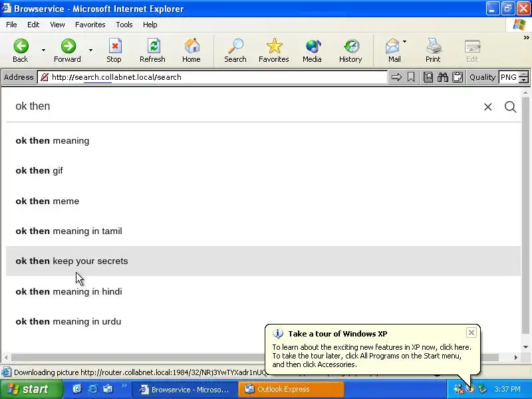532x399 pixels.
Task: Click the vertical scrollbar up arrow
Action: [525, 92]
